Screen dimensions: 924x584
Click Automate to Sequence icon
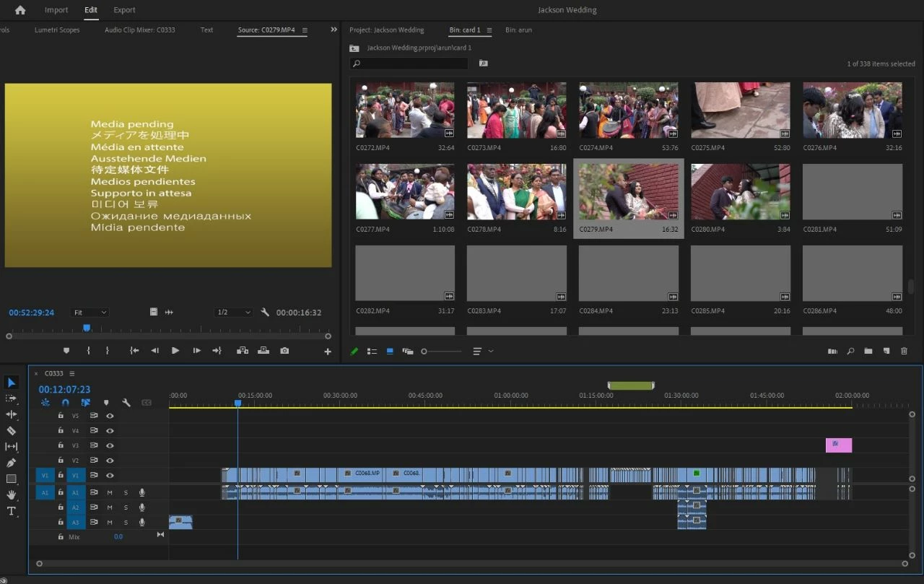click(832, 352)
